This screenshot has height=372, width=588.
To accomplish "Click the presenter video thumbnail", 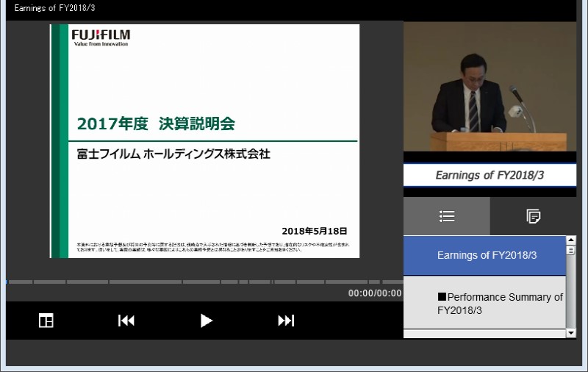I will (x=490, y=87).
